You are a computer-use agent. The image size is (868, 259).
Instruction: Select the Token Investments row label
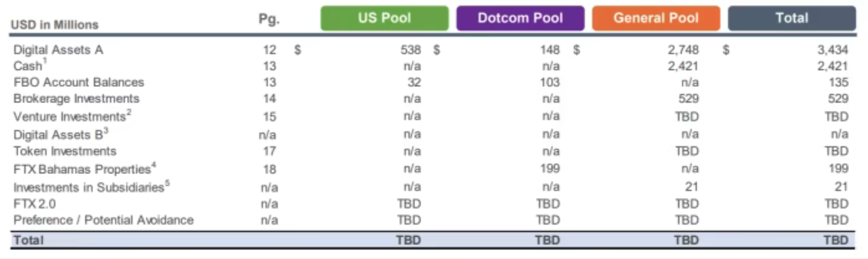(x=65, y=151)
